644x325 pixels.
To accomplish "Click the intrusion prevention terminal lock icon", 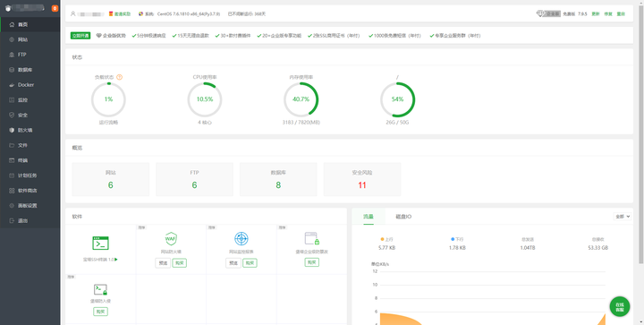I will (x=100, y=290).
